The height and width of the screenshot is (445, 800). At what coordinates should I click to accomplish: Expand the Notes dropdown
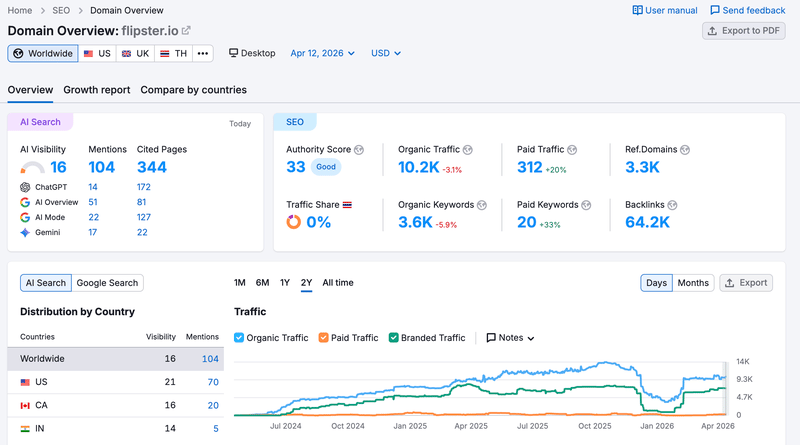coord(510,338)
